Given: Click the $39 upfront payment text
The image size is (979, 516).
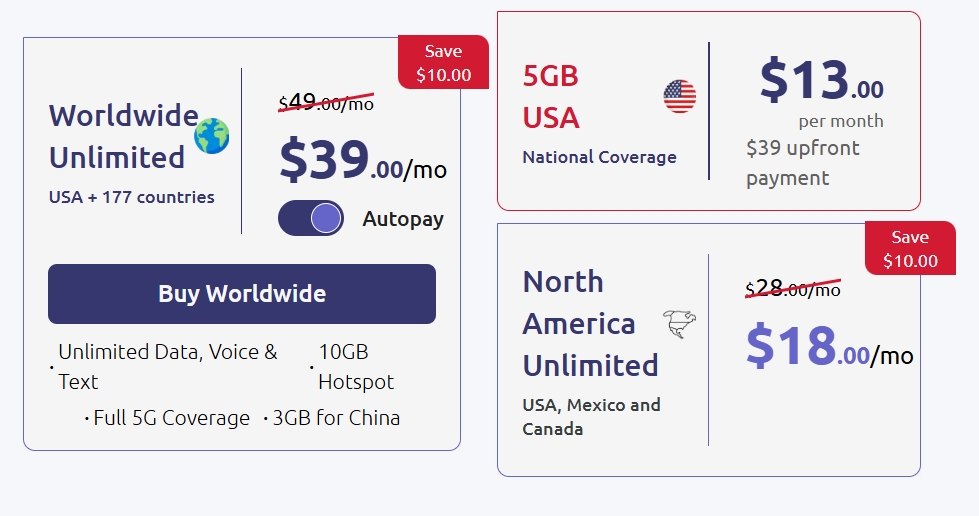Looking at the screenshot, I should (x=802, y=163).
